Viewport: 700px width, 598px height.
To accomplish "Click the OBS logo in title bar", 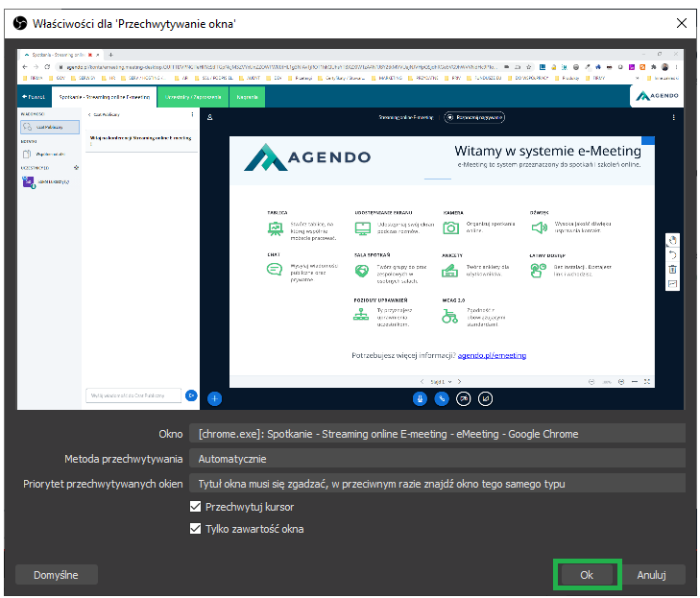I will 15,22.
